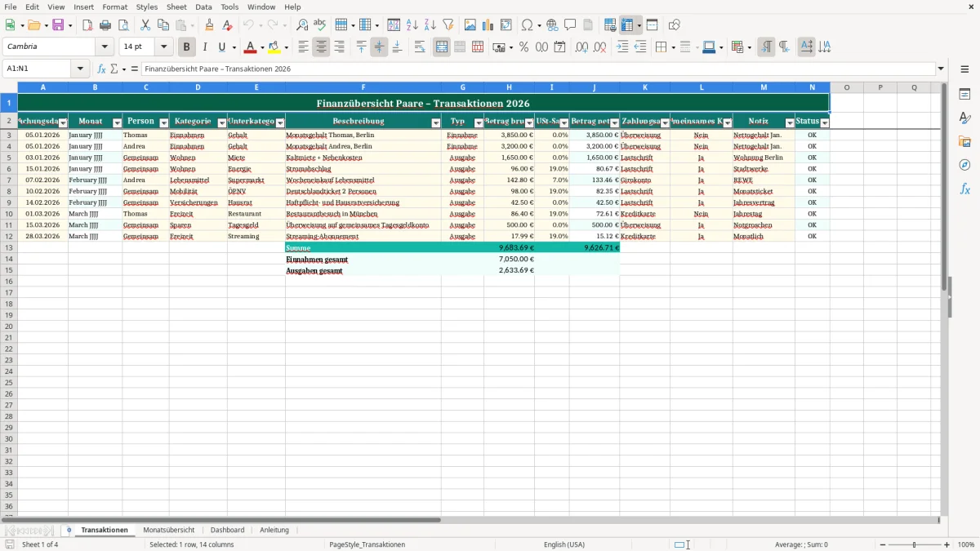Open Status column filter dropdown
980x551 pixels.
pos(825,123)
